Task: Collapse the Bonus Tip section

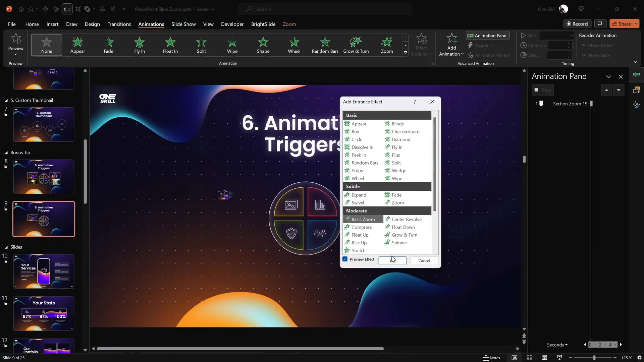Action: pyautogui.click(x=6, y=153)
